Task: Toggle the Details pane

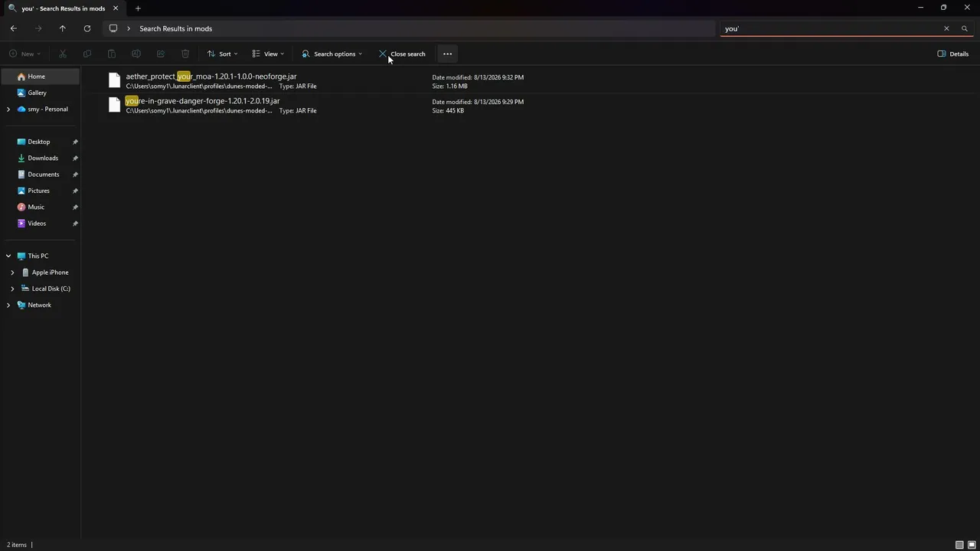Action: [x=953, y=54]
